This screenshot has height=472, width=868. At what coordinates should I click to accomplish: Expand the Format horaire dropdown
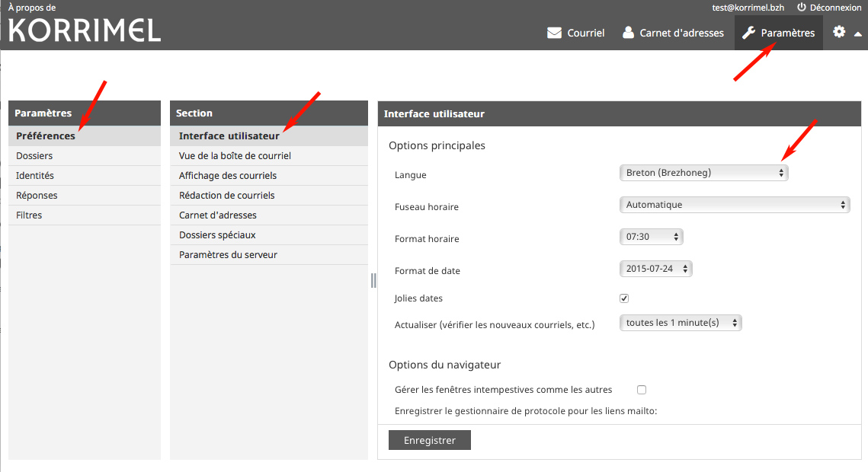[x=652, y=237]
